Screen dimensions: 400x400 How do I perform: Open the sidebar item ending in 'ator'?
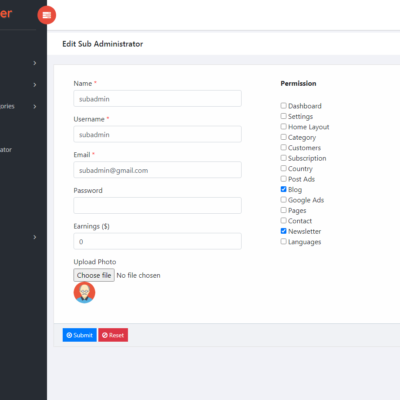pos(6,150)
